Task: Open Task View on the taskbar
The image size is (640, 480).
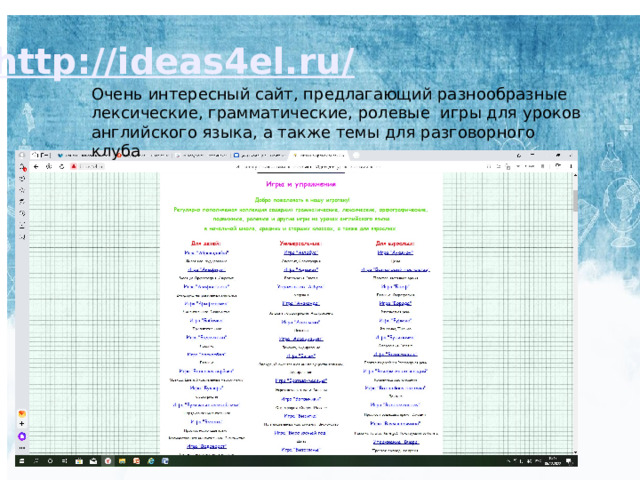Action: (x=64, y=461)
